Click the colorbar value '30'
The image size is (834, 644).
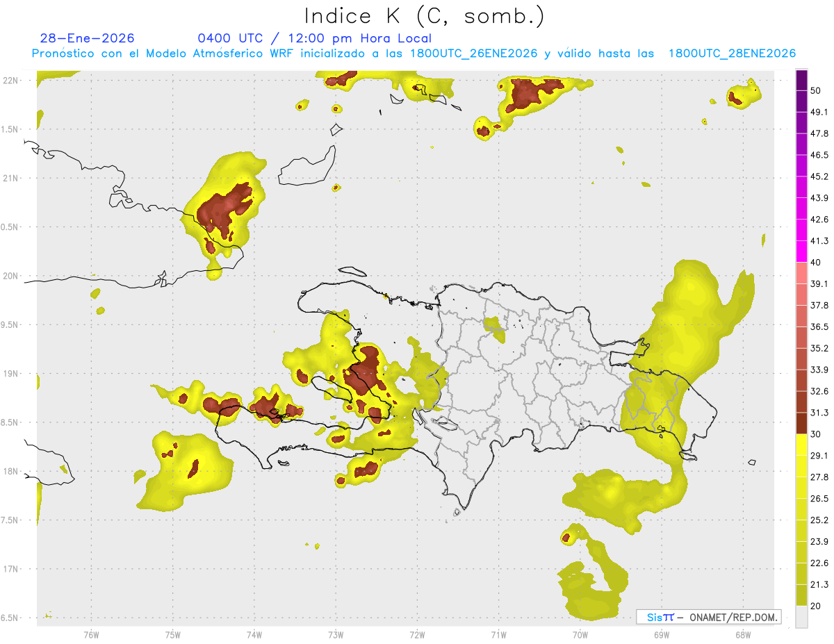point(817,434)
